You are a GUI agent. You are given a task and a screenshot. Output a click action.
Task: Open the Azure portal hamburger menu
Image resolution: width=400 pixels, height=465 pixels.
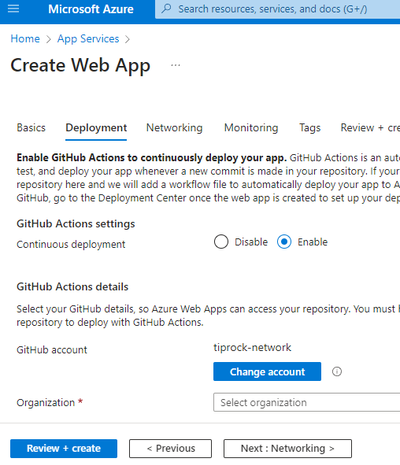coord(13,9)
